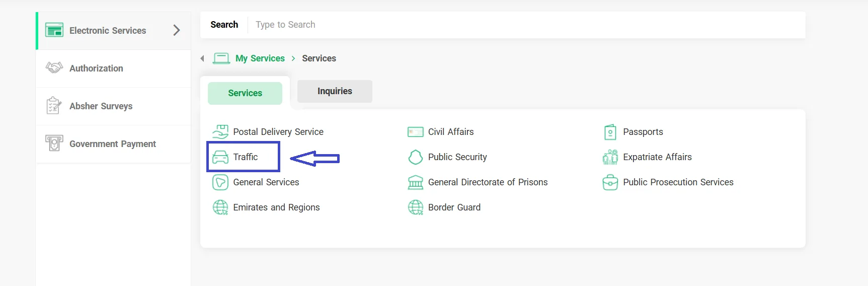Open the Passports icon

pos(610,132)
